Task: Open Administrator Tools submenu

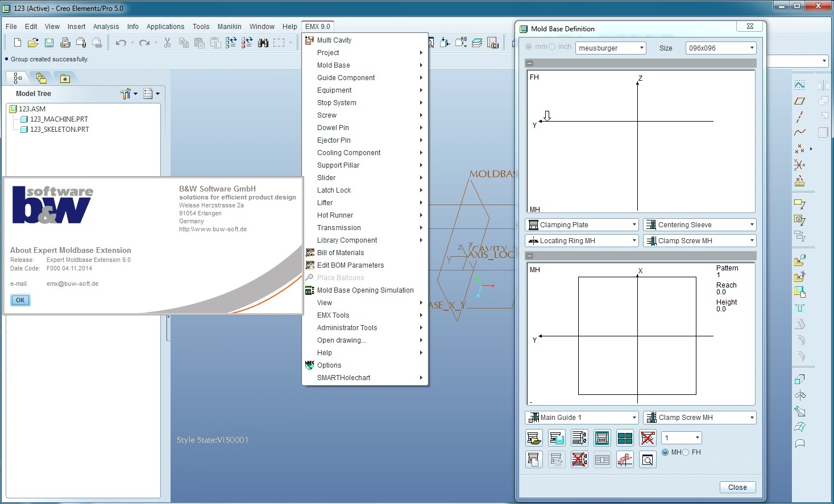Action: point(365,328)
